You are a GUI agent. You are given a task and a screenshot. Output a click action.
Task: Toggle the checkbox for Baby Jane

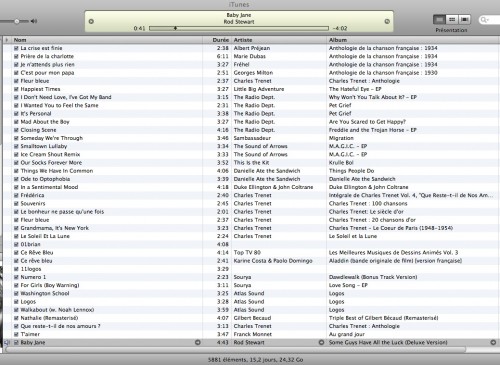coord(16,342)
